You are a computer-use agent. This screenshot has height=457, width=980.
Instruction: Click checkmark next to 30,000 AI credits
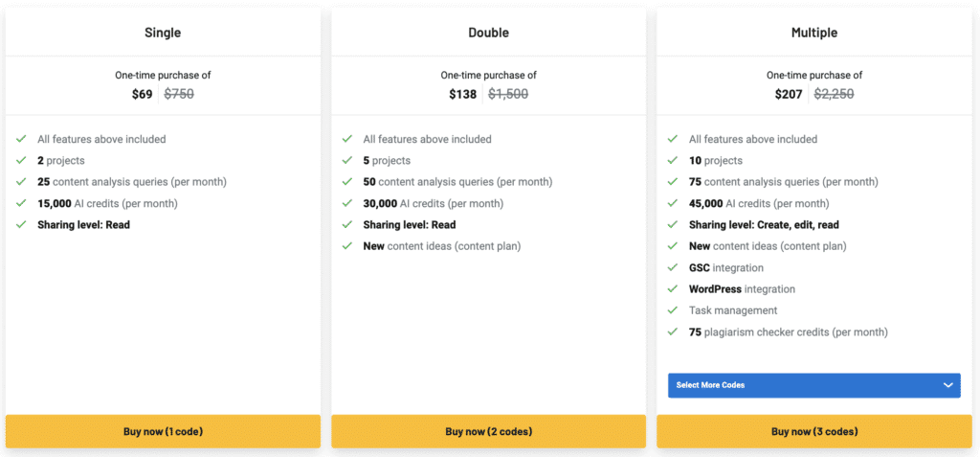point(346,203)
